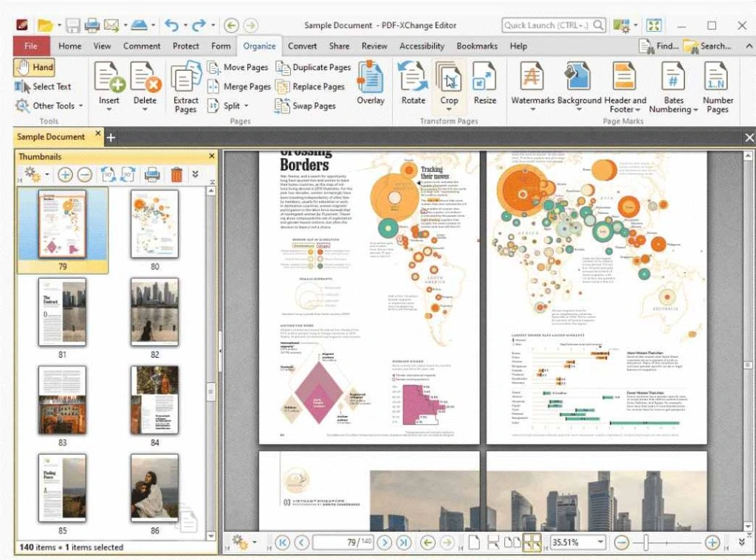Click the Find button
756x560 pixels.
(x=659, y=46)
